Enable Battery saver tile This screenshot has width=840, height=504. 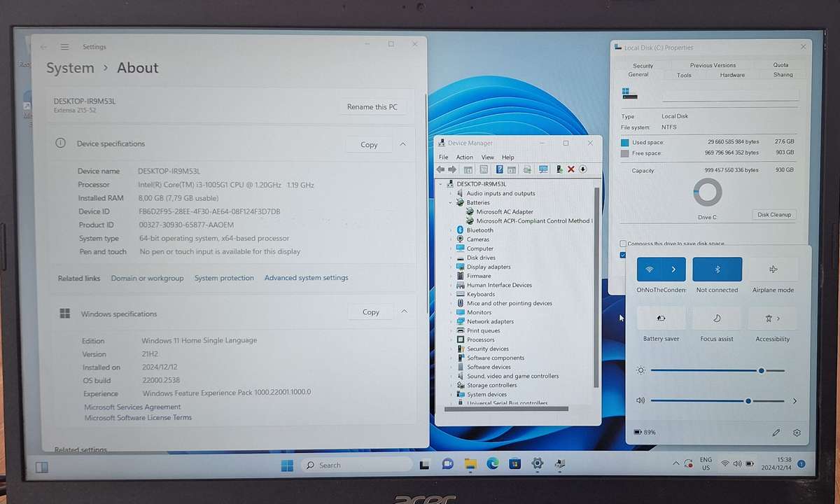(661, 318)
